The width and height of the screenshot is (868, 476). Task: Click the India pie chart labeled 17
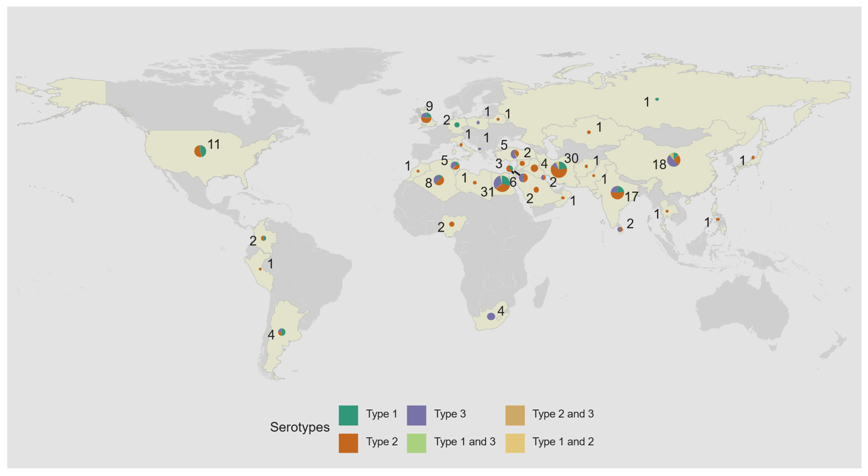coord(617,192)
